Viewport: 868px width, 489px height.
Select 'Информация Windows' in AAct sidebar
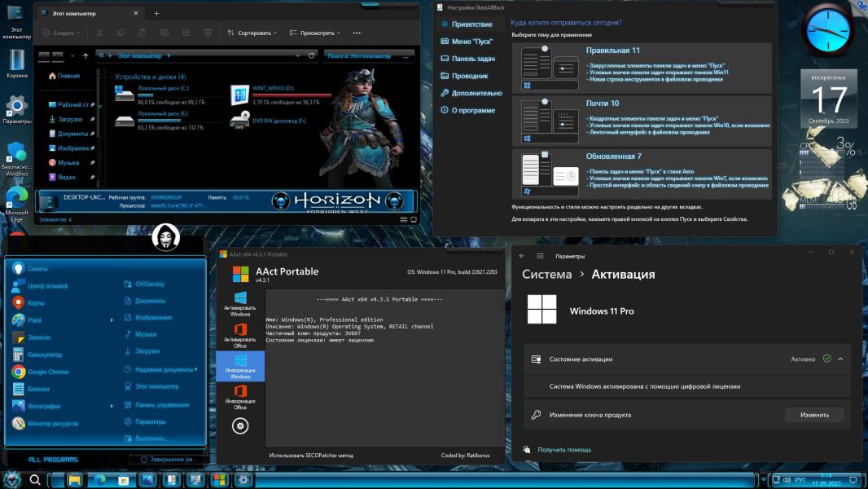tap(240, 366)
